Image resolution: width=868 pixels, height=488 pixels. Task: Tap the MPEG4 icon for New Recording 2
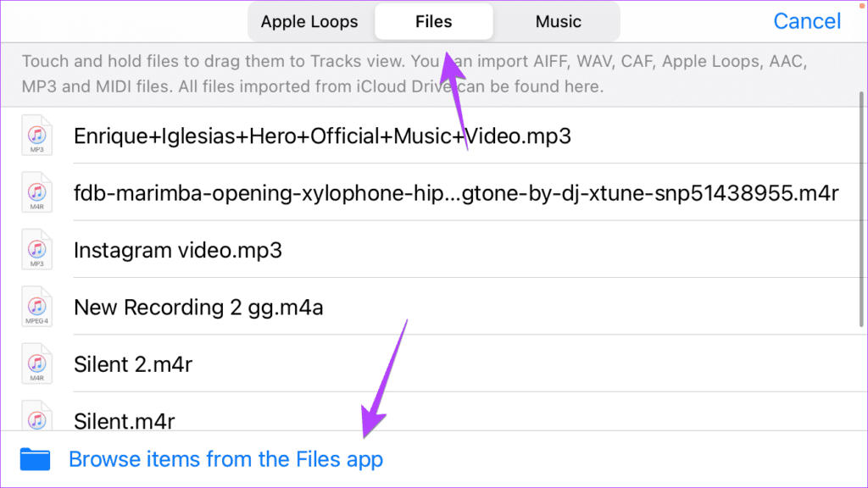click(x=36, y=307)
